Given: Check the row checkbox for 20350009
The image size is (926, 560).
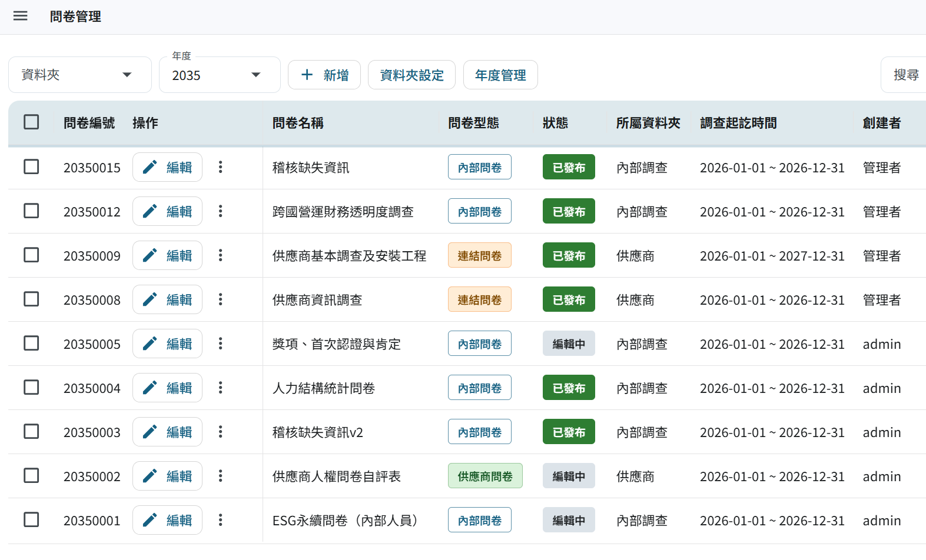Looking at the screenshot, I should pyautogui.click(x=31, y=255).
